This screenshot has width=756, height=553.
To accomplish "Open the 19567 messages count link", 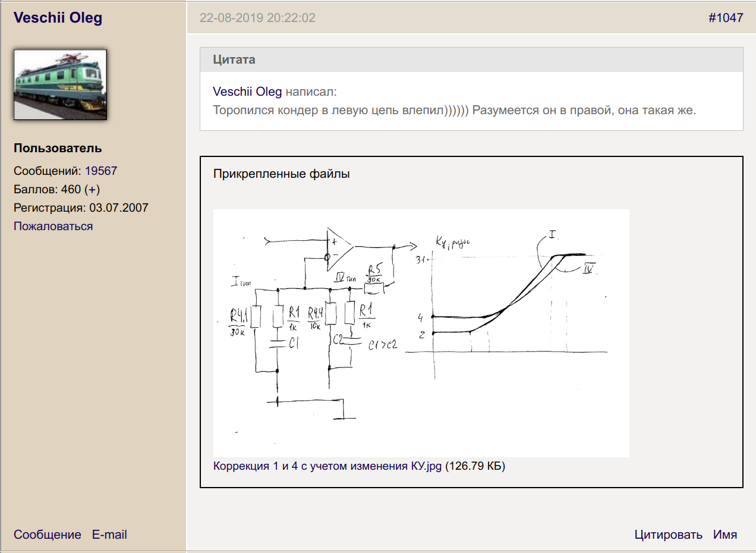I will [101, 171].
